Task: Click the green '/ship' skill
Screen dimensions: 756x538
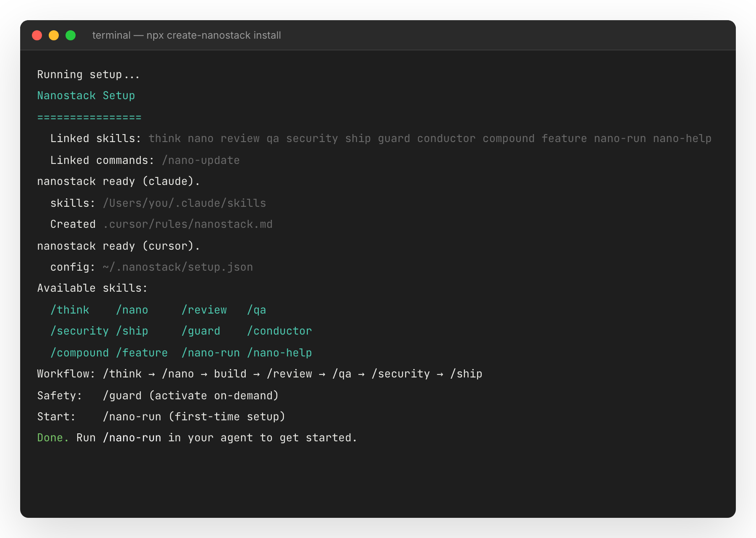Action: coord(132,331)
